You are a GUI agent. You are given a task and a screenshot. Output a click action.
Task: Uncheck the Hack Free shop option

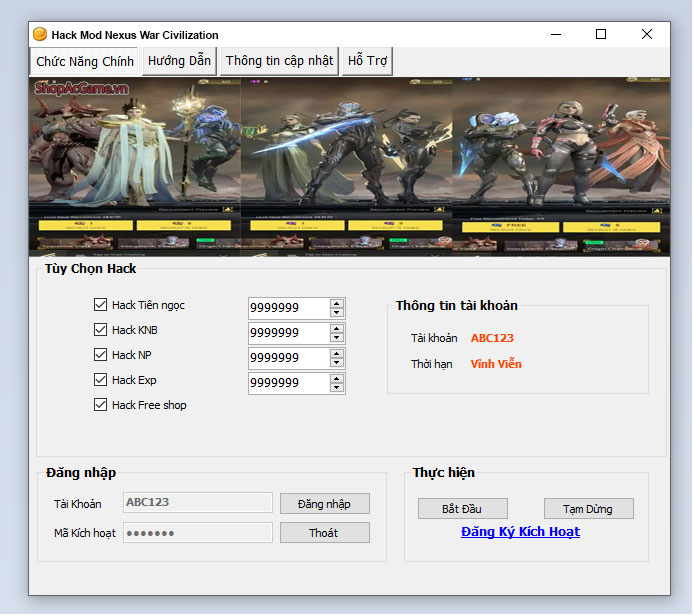100,405
